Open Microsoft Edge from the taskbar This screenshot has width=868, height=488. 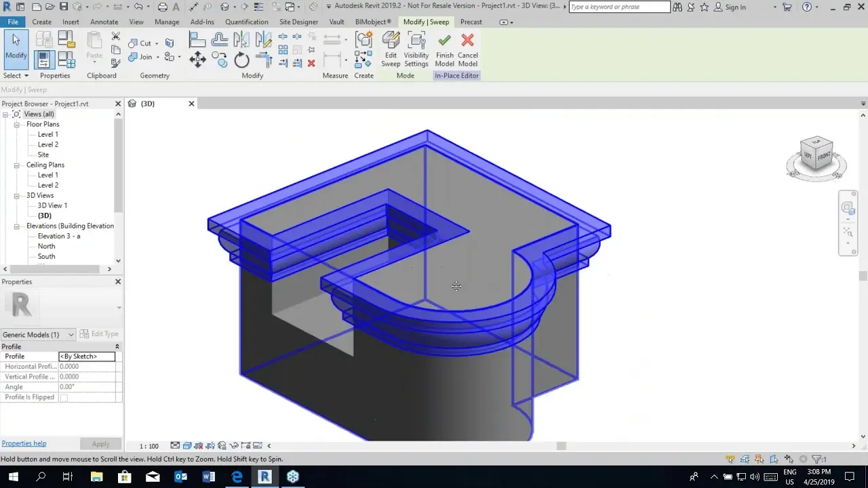237,476
